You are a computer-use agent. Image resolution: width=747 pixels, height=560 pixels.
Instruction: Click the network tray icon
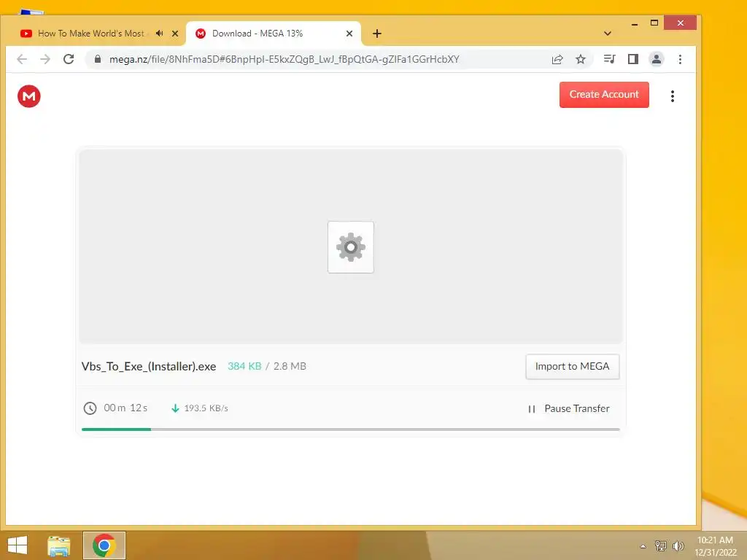click(x=661, y=545)
